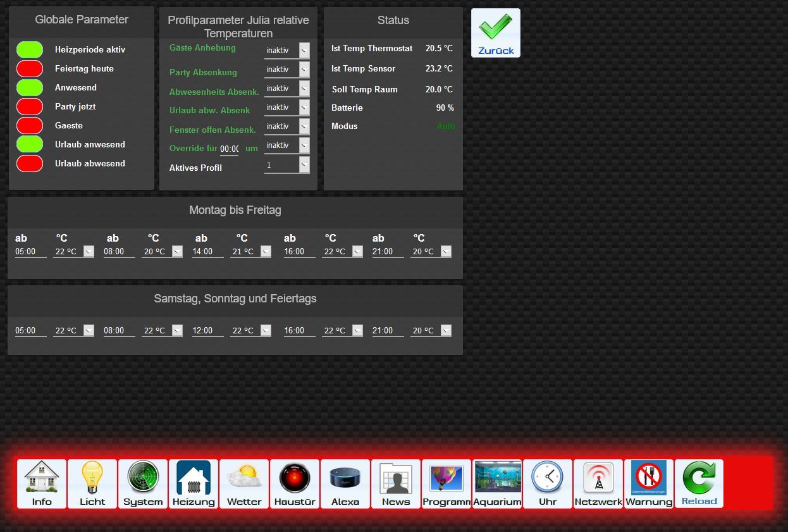Open the Fenster offen Absenk. dropdown
788x532 pixels.
[x=287, y=127]
